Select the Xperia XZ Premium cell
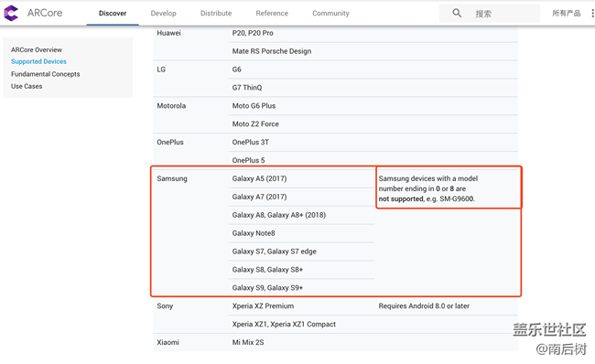The height and width of the screenshot is (364, 595). 263,306
